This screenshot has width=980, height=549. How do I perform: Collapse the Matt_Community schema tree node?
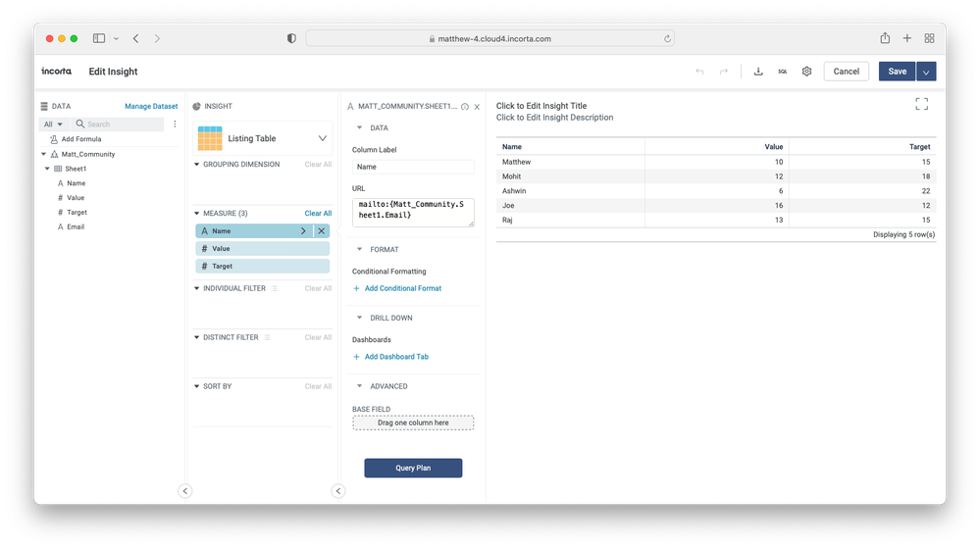[44, 154]
